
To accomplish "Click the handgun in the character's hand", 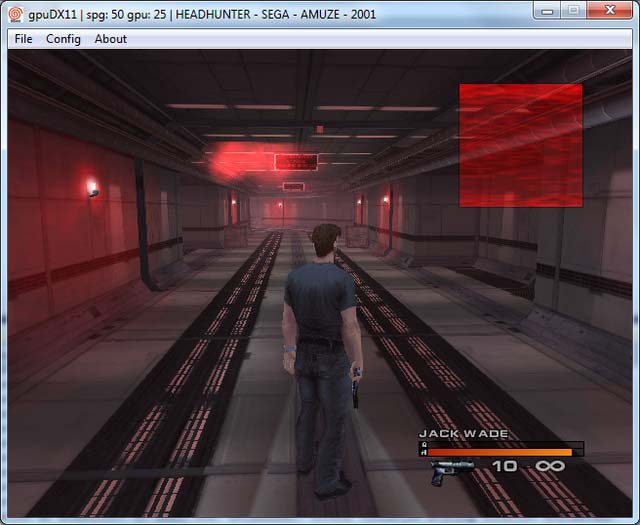I will click(355, 390).
